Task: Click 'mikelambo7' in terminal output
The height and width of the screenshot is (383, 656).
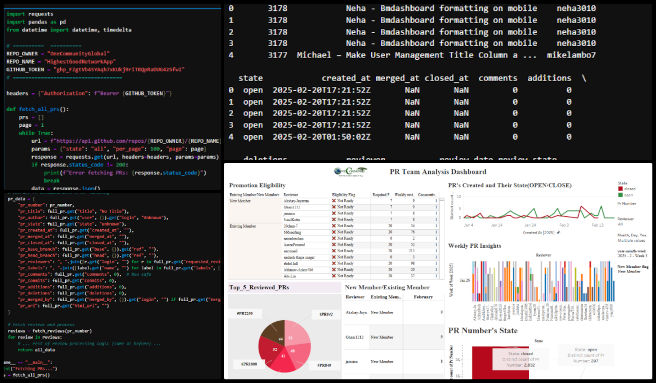Action: coord(571,55)
